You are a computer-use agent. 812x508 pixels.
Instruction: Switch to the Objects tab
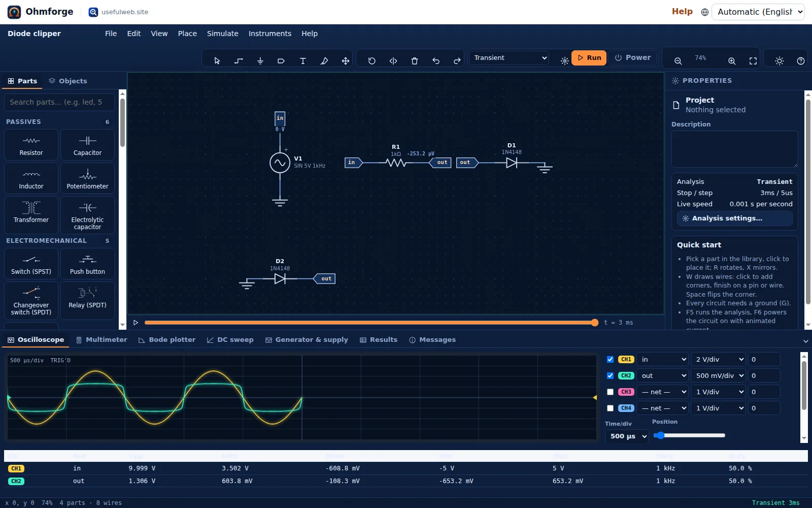click(x=68, y=81)
